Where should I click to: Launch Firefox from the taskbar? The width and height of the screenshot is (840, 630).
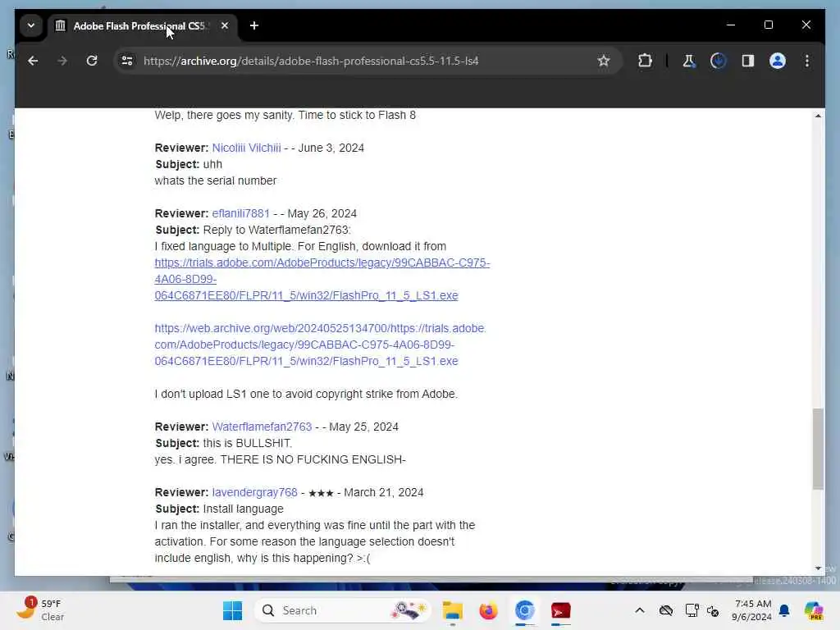pos(488,610)
